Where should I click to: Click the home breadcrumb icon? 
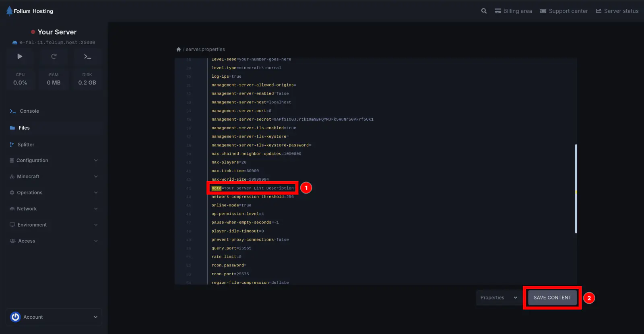tap(179, 49)
